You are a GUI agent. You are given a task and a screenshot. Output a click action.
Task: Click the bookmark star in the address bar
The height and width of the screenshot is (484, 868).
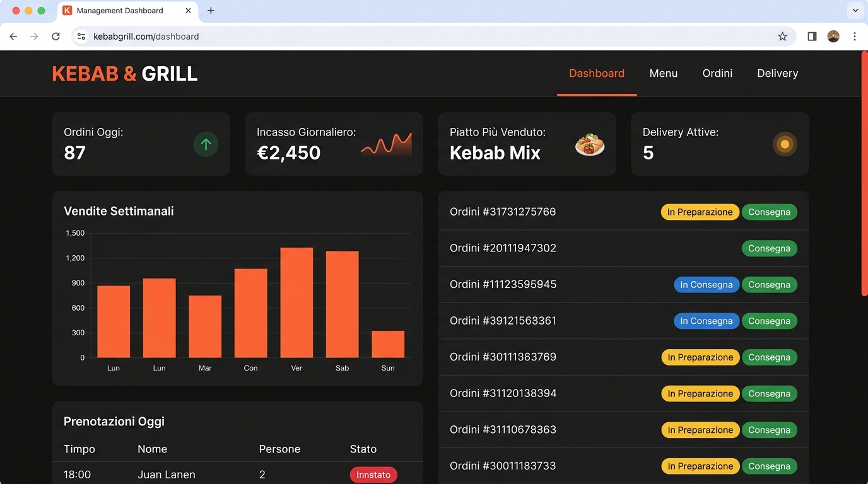(x=782, y=36)
